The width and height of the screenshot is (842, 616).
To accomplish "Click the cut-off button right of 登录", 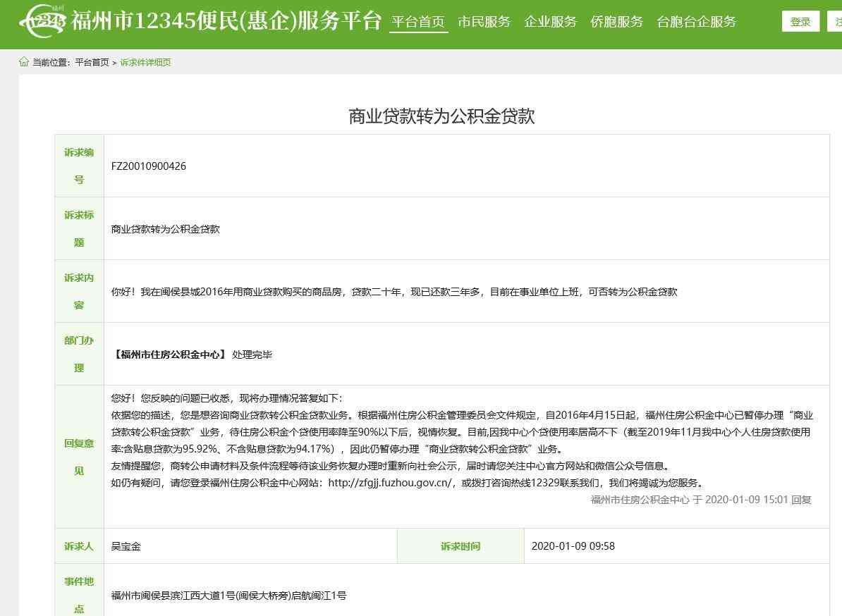I will pyautogui.click(x=834, y=22).
